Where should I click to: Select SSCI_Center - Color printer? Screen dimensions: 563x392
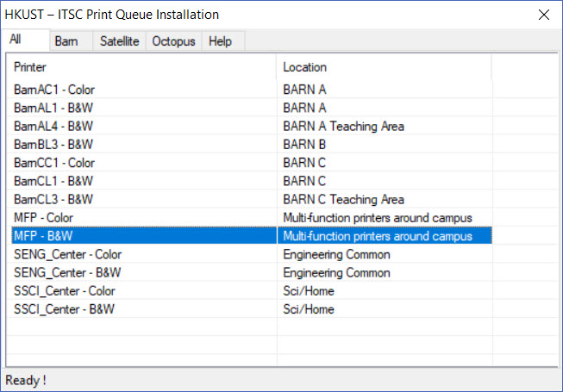pyautogui.click(x=65, y=291)
